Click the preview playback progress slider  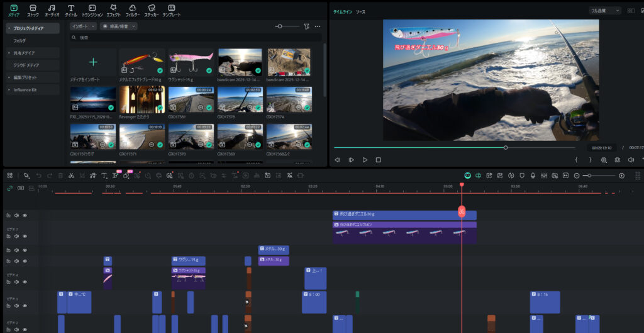coord(506,147)
